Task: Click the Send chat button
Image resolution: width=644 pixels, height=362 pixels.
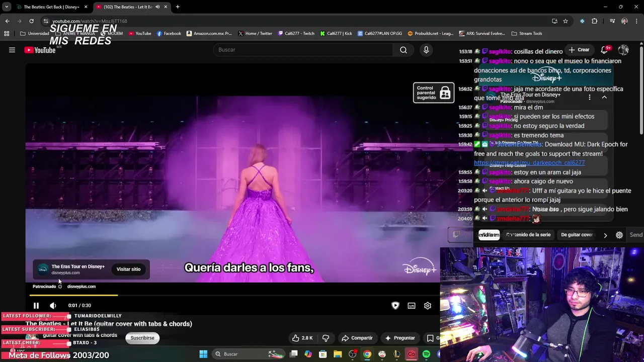Action: click(x=636, y=235)
